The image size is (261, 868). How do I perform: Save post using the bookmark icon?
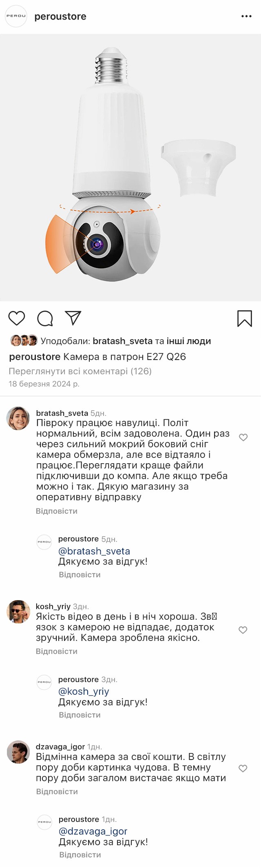coord(245,318)
